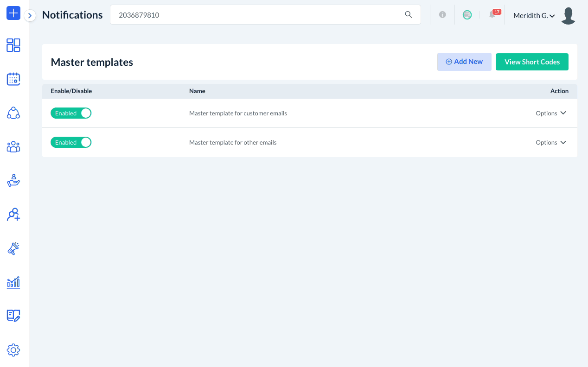Open the megaphone marketing icon
The image size is (588, 367).
pos(13,248)
